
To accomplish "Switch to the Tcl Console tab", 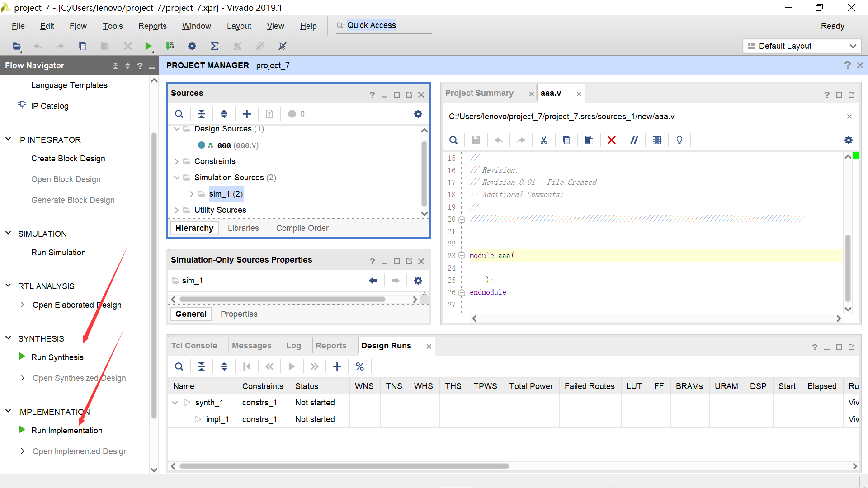I will tap(194, 346).
